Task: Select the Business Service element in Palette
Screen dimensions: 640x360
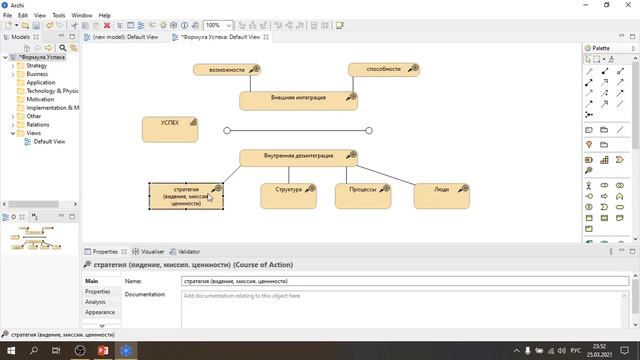Action: tap(620, 207)
